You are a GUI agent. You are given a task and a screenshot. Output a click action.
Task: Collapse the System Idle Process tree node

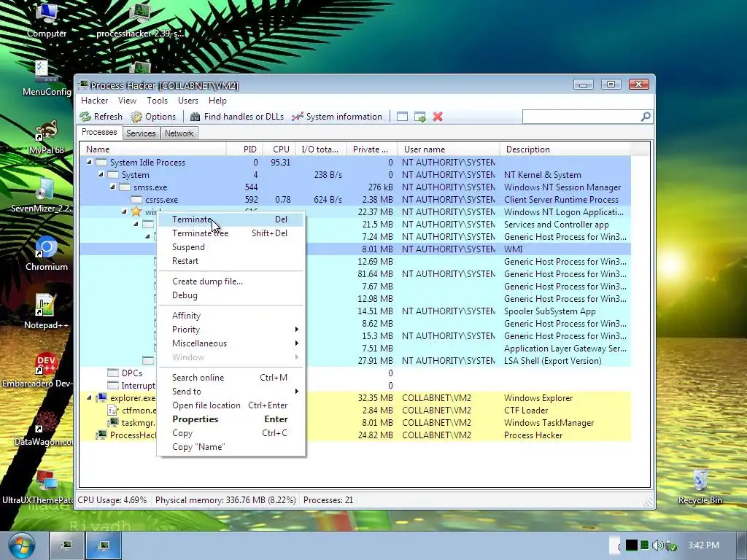(89, 163)
